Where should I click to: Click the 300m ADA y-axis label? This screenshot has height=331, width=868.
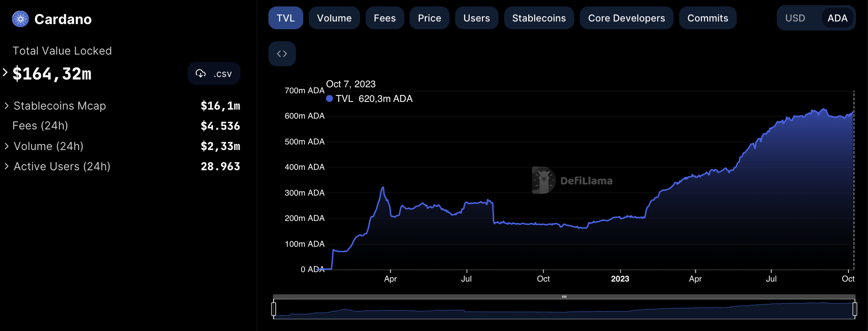click(x=305, y=193)
